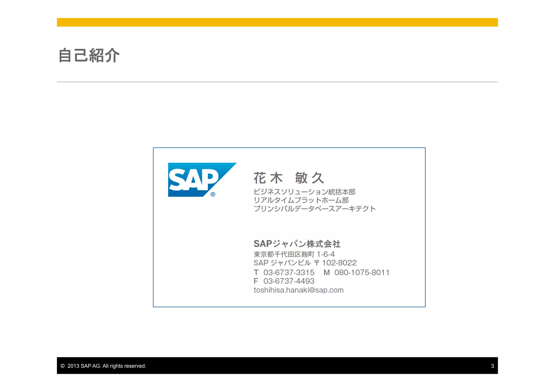The width and height of the screenshot is (555, 392).
Task: Click the SAP logo on the business card
Action: (x=202, y=180)
